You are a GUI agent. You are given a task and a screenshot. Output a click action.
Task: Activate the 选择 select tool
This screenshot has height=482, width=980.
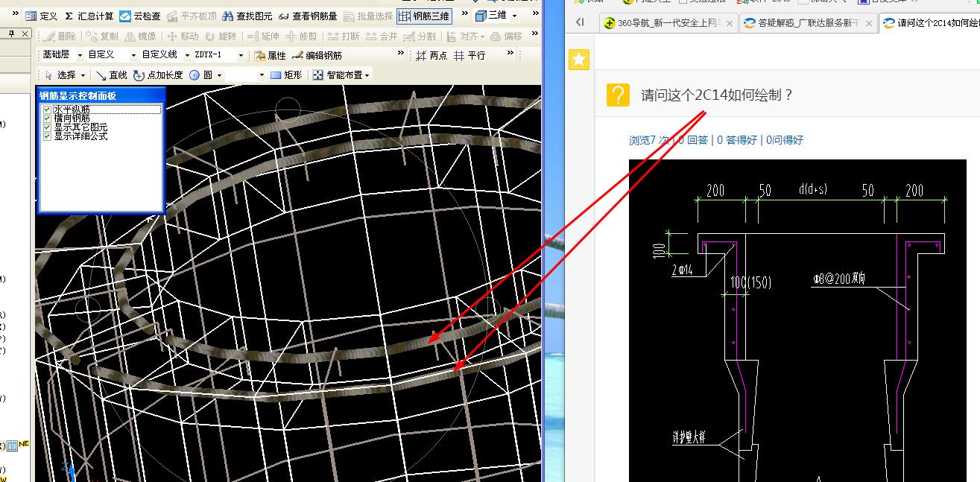(60, 74)
